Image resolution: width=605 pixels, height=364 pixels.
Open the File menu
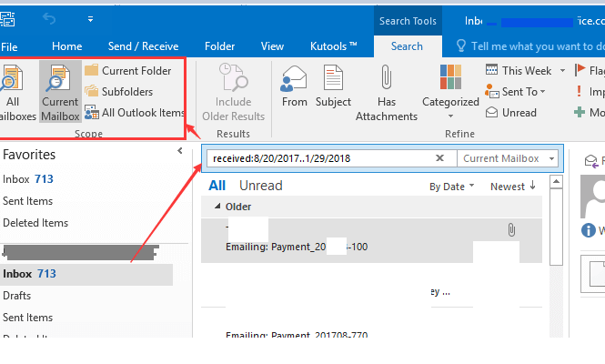coord(9,46)
